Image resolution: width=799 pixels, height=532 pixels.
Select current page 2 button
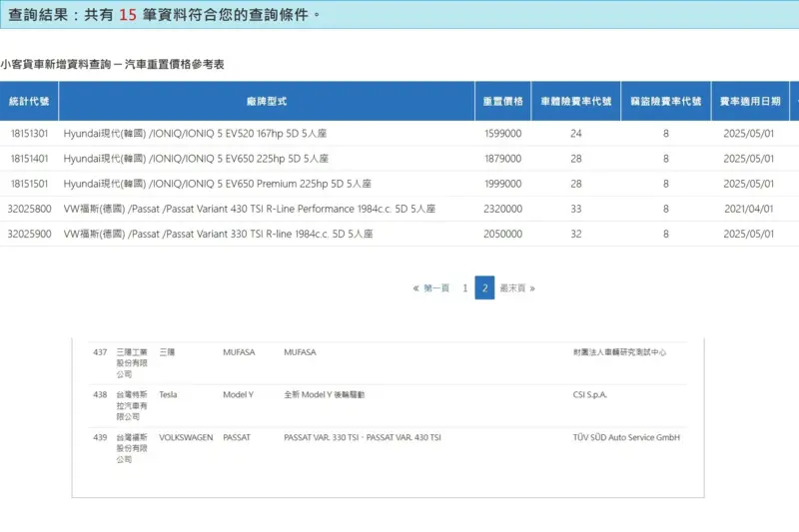pyautogui.click(x=484, y=287)
